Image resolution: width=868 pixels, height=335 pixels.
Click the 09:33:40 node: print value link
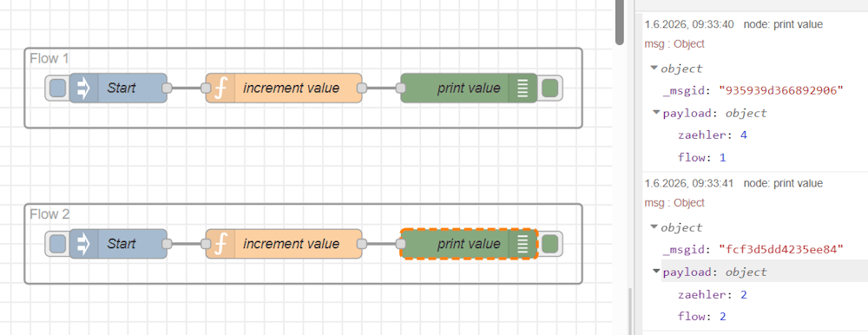point(783,24)
